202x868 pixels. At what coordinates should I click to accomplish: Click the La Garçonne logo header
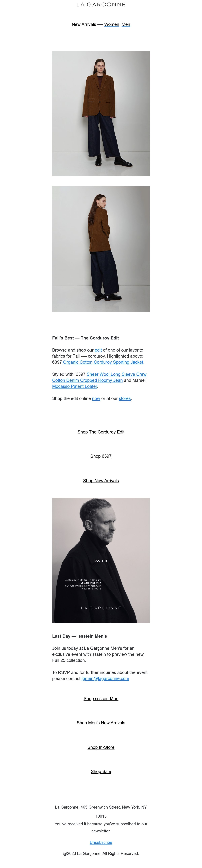(x=101, y=5)
